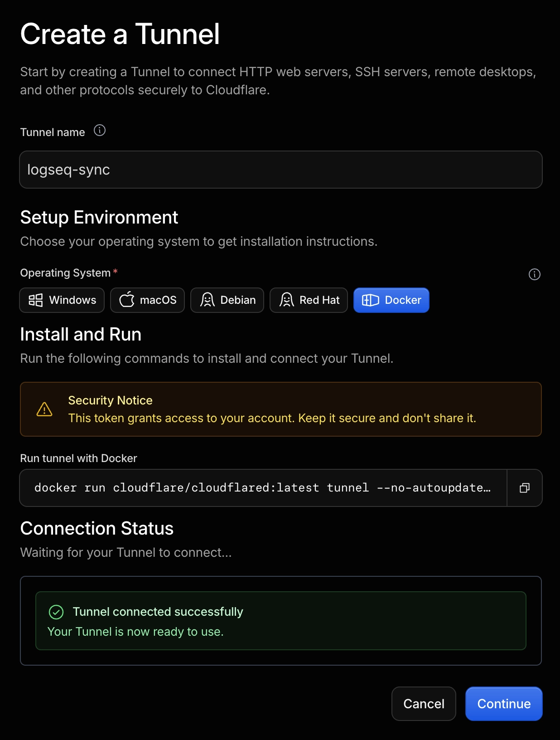This screenshot has height=740, width=560.
Task: Click the docker run command text box
Action: [x=263, y=488]
